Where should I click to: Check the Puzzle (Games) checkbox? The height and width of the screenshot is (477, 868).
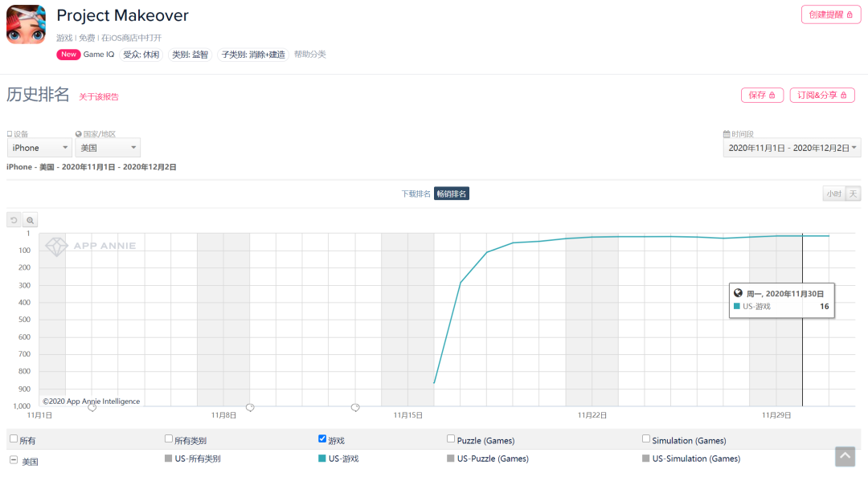(x=451, y=439)
